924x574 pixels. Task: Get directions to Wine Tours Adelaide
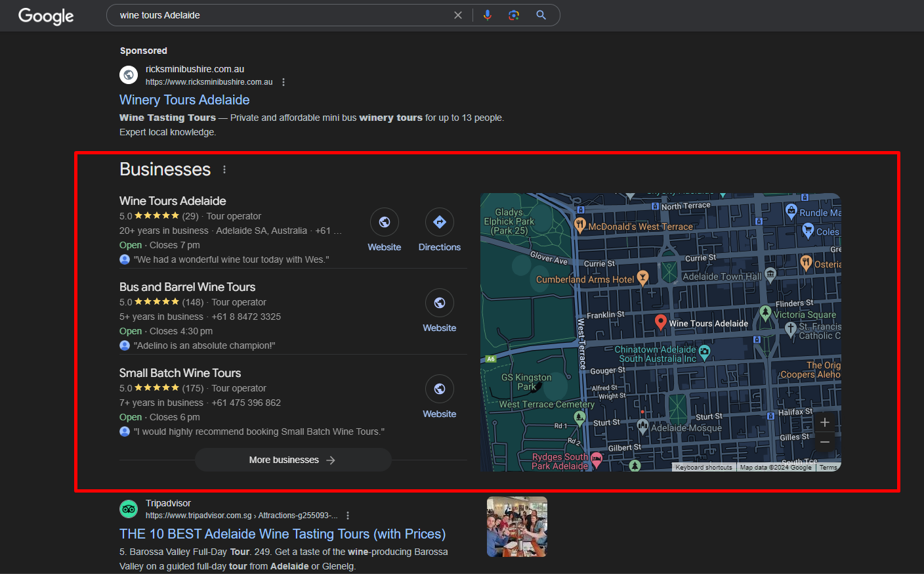tap(440, 223)
